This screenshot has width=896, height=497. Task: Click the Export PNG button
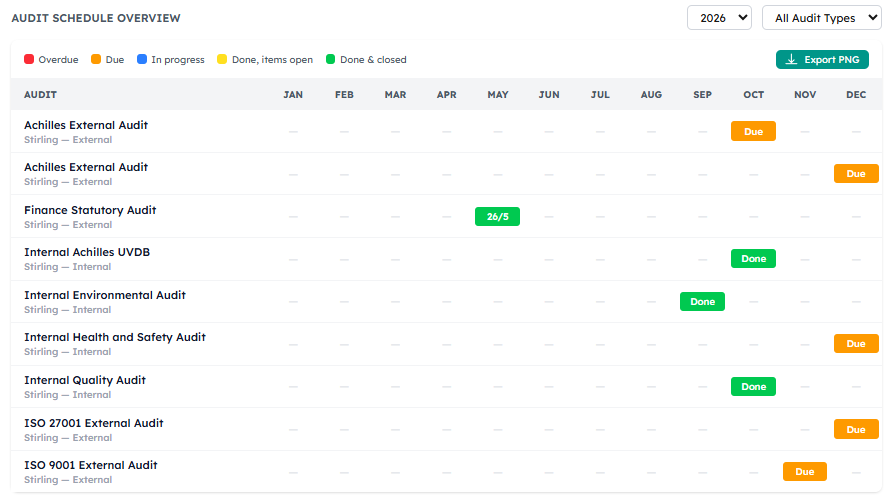(822, 59)
